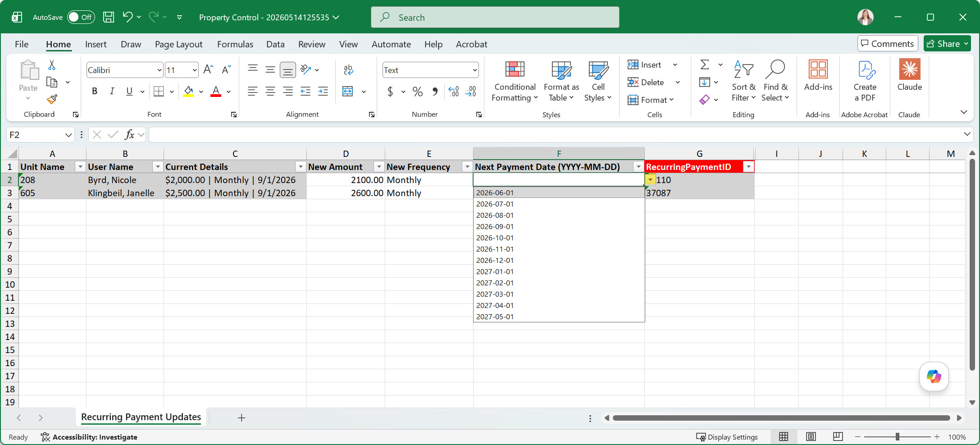Click the Borders icon
The image size is (980, 445).
(159, 91)
